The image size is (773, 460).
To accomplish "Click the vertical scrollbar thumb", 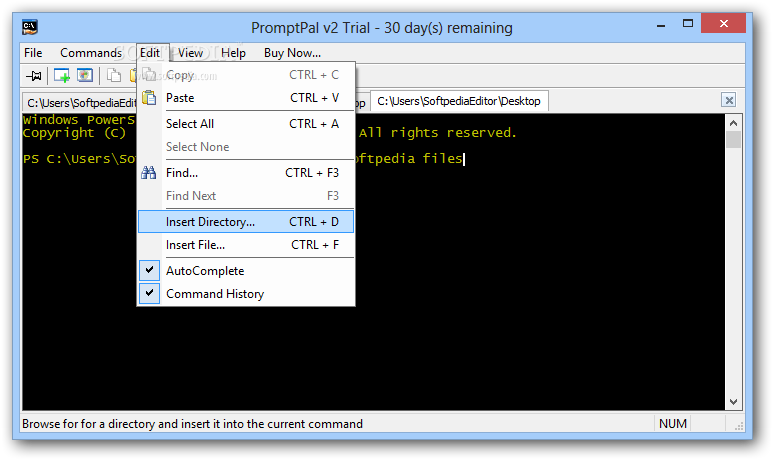I will [x=733, y=140].
